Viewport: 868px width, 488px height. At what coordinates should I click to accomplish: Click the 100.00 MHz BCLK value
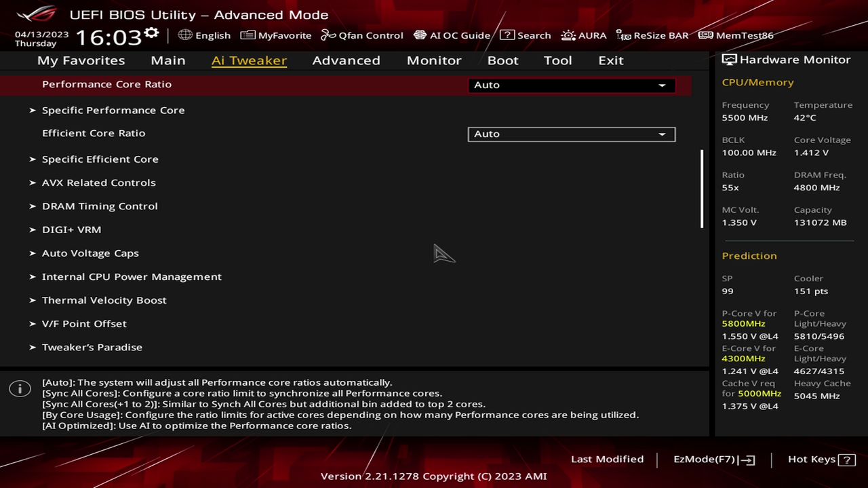[x=749, y=153]
